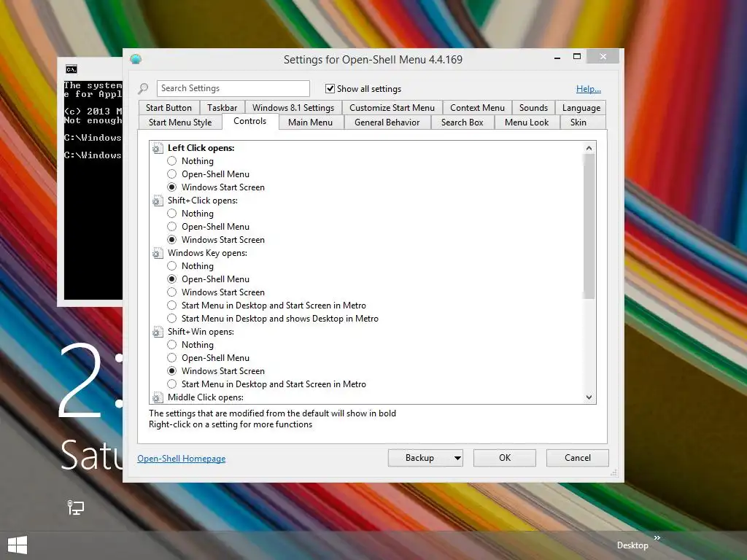Select Nothing under Windows Key opens
The width and height of the screenshot is (747, 560).
pyautogui.click(x=172, y=265)
